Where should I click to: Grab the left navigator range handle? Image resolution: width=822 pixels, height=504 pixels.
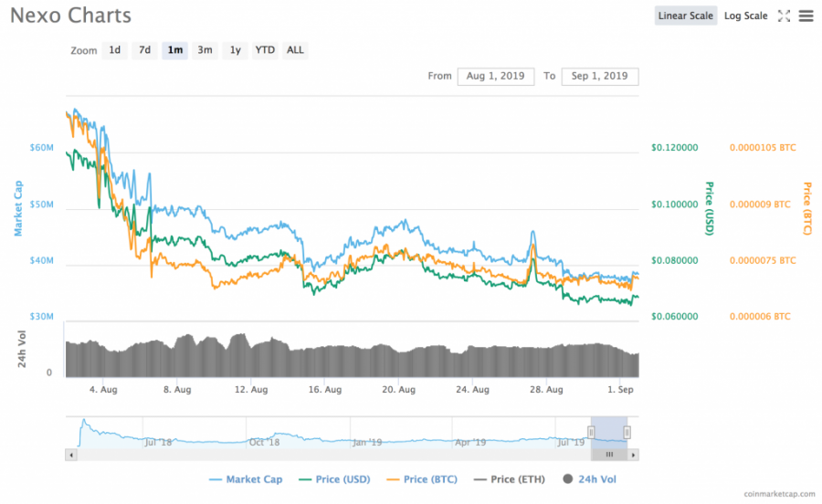pyautogui.click(x=591, y=432)
